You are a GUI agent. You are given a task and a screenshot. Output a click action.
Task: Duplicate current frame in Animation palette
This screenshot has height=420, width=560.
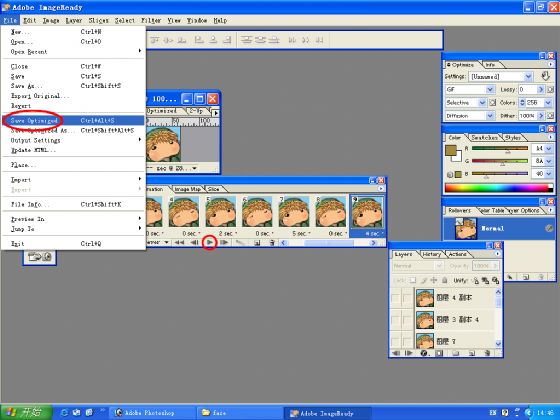click(x=257, y=243)
